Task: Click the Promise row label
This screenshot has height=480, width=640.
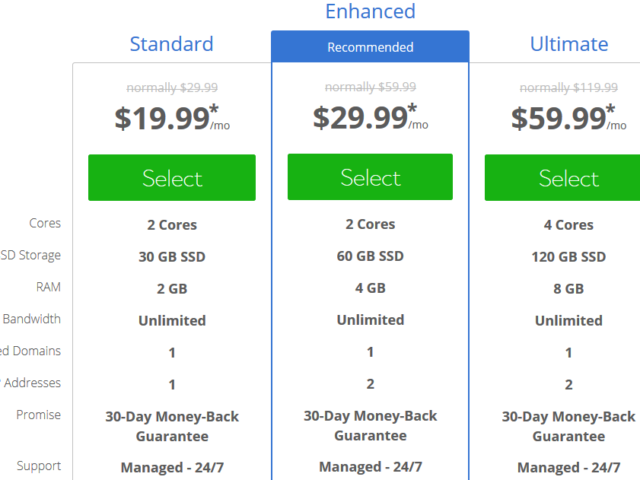Action: (x=38, y=415)
